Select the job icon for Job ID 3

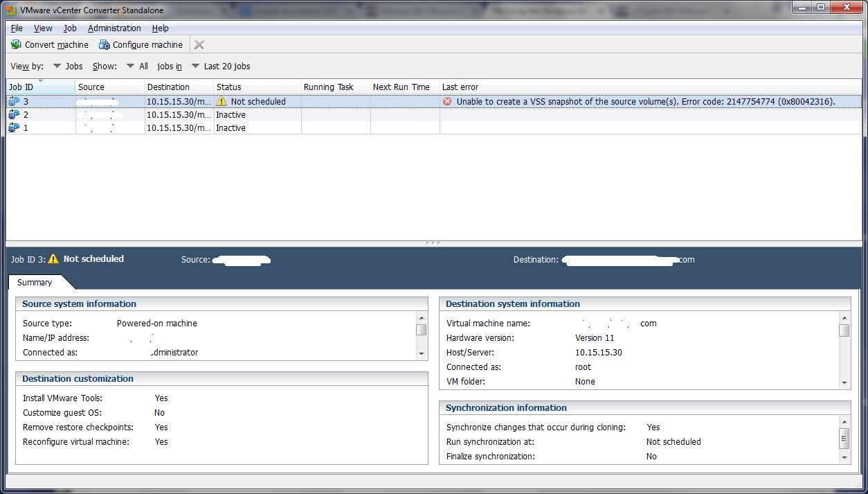(14, 101)
